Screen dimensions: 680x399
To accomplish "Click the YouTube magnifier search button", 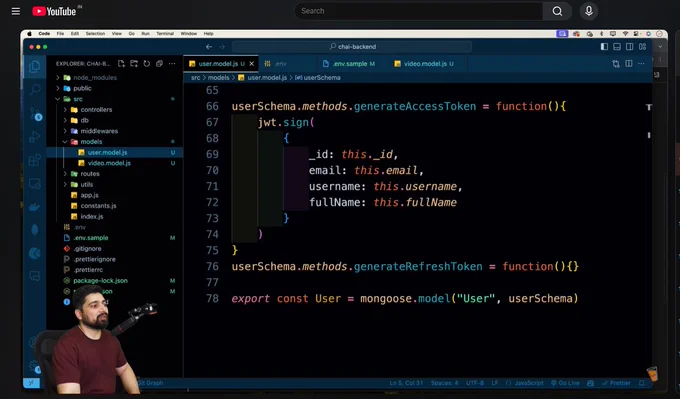I will pos(557,11).
